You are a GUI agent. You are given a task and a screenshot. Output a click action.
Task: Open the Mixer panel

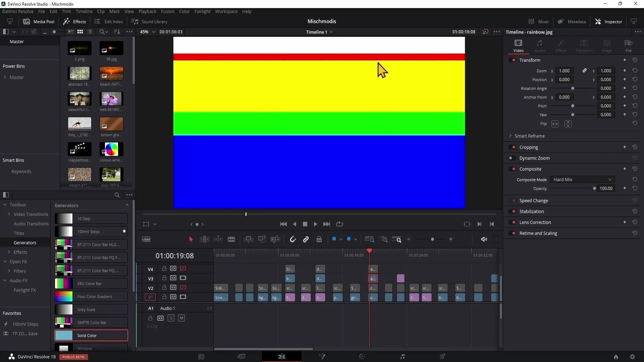[x=539, y=21]
